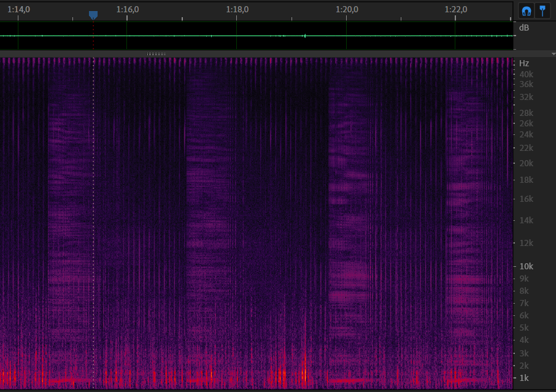This screenshot has height=392, width=556.
Task: Select the blue playhead marker on timeline
Action: click(x=93, y=15)
